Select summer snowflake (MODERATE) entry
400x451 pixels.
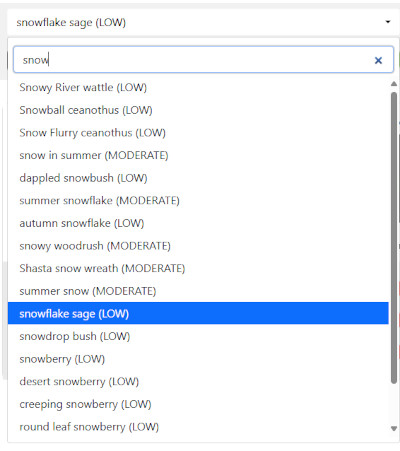tap(198, 201)
